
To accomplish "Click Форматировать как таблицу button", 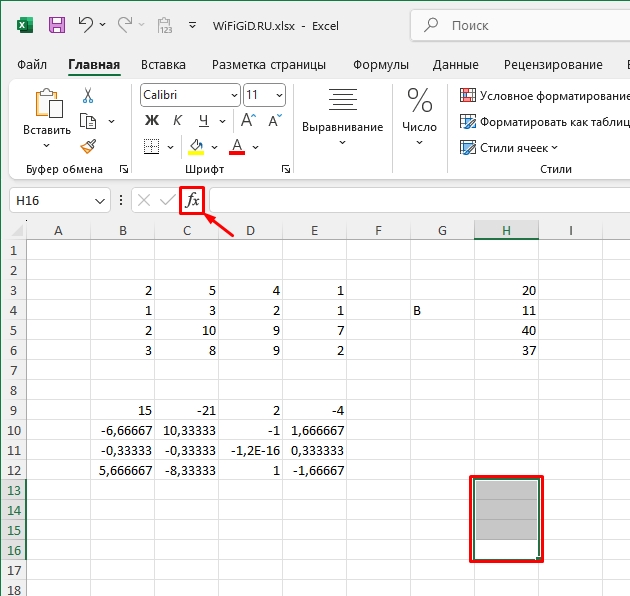I will coord(544,121).
